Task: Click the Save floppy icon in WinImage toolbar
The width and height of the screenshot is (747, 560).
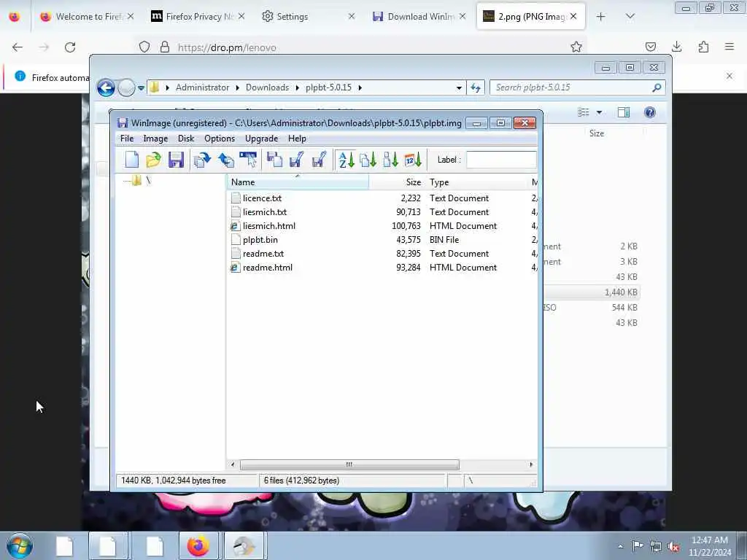Action: pos(176,160)
